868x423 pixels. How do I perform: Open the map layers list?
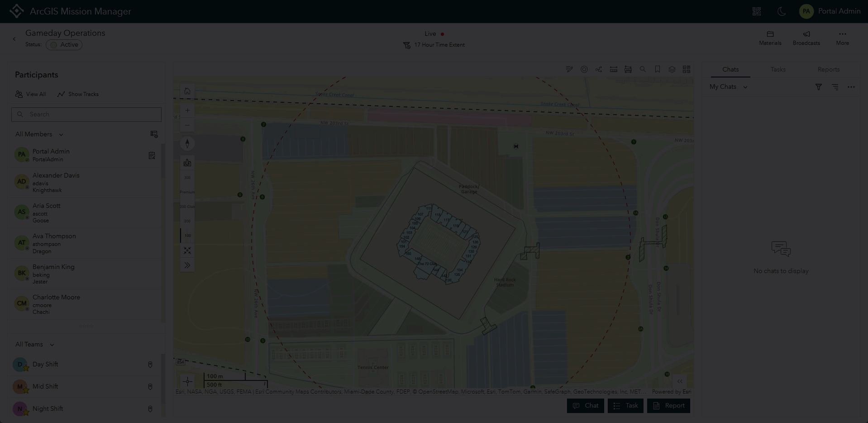[x=672, y=69]
